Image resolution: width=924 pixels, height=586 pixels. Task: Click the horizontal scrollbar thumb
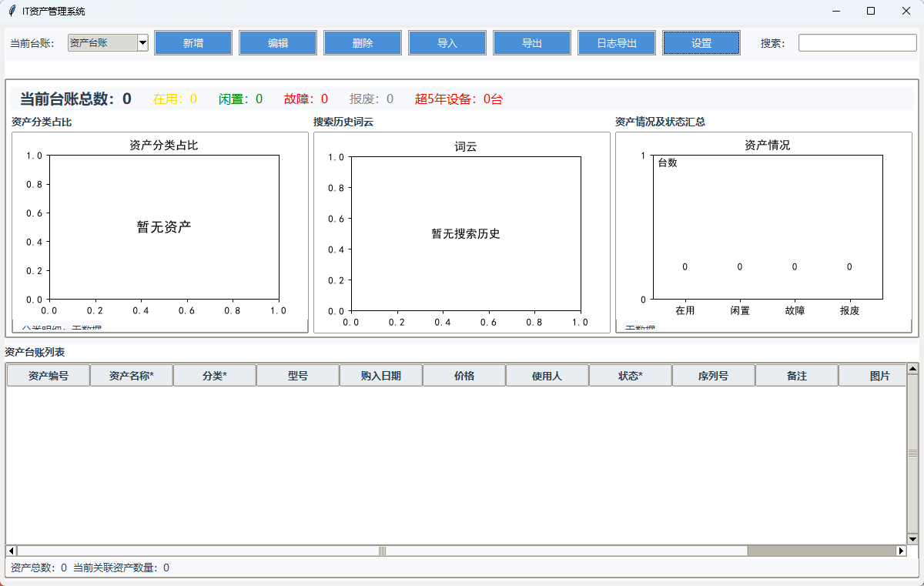[x=382, y=551]
